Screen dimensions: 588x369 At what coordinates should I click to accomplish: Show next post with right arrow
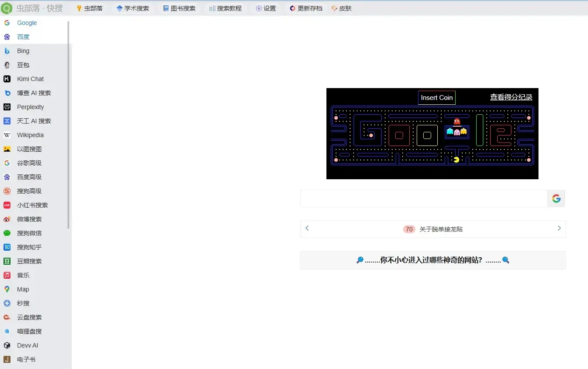point(559,228)
